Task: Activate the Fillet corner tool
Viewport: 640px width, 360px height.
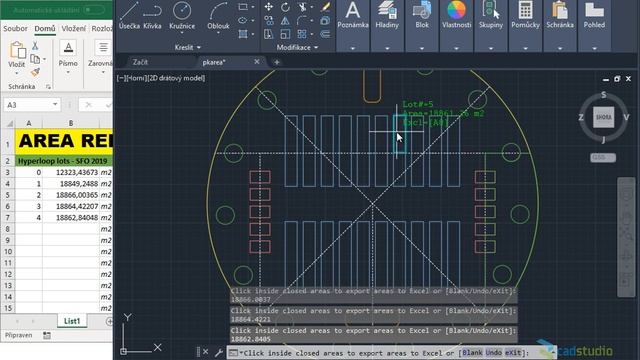Action: point(302,20)
